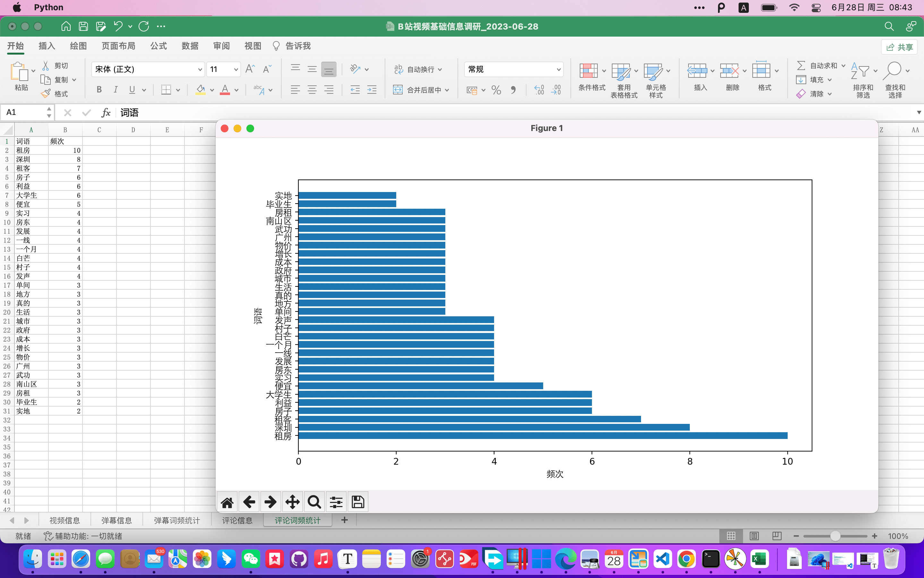
Task: Click the Increase decimal icon
Action: point(539,90)
